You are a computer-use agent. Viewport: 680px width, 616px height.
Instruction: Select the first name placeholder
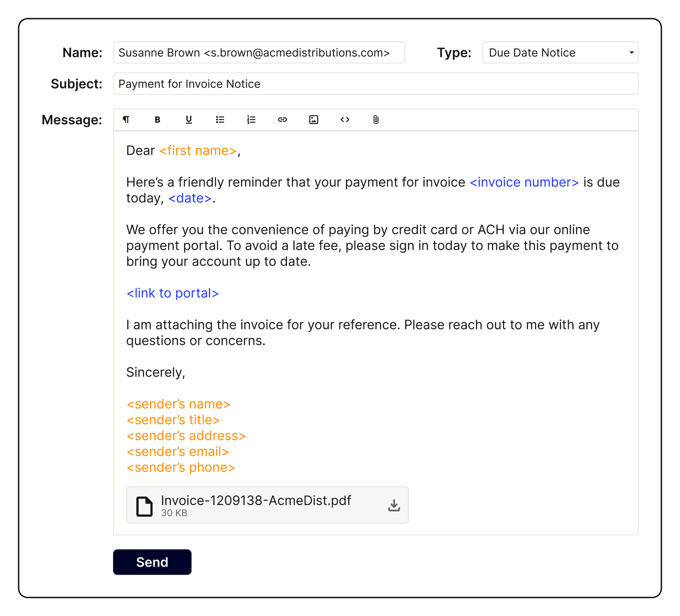(x=198, y=151)
